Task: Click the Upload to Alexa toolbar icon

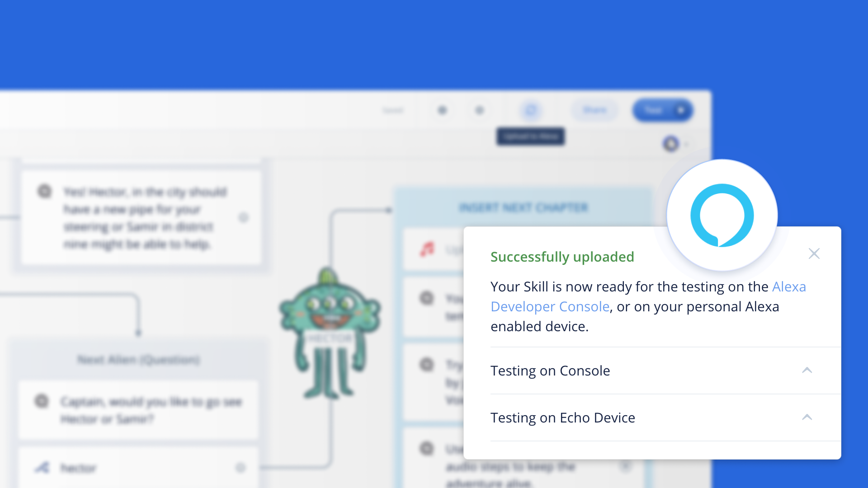Action: (x=530, y=110)
